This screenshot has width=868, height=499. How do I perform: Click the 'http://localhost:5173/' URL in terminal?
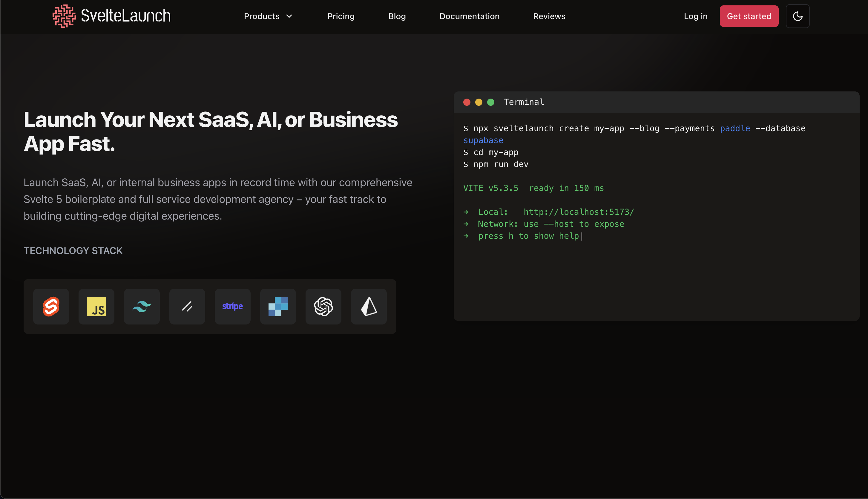[579, 212]
